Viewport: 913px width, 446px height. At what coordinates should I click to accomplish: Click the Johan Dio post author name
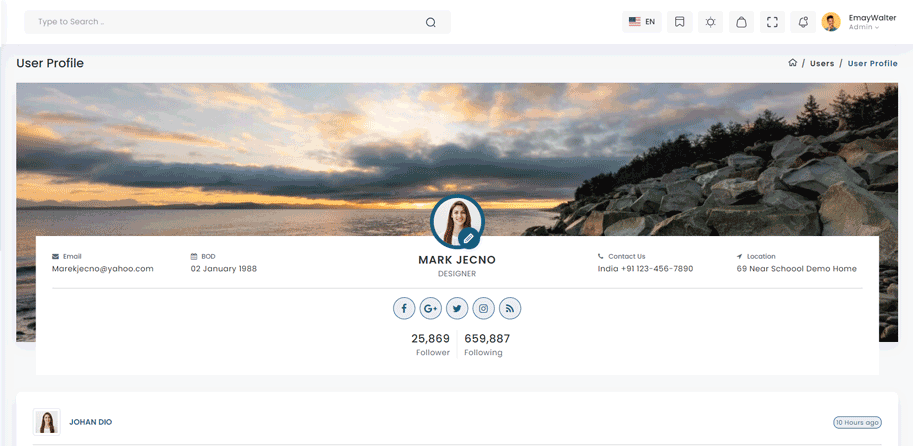90,422
